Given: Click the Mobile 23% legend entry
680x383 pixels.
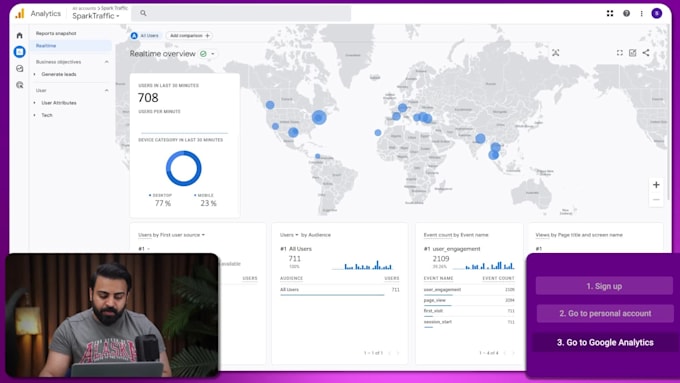Looking at the screenshot, I should coord(206,200).
